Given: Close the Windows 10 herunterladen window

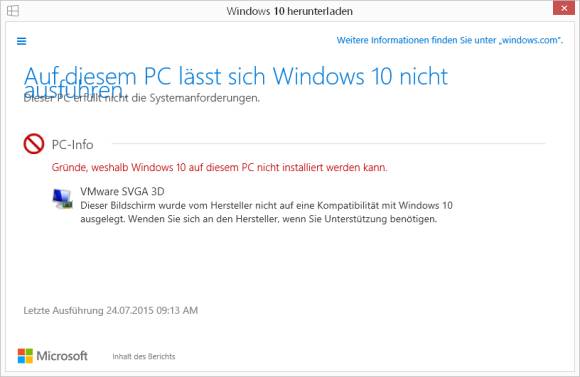Looking at the screenshot, I should 564,8.
